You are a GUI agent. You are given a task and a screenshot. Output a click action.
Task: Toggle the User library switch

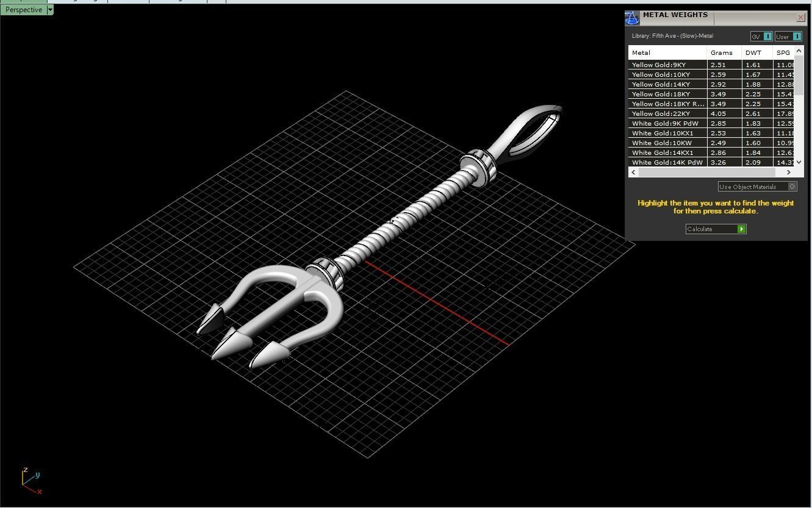click(788, 37)
